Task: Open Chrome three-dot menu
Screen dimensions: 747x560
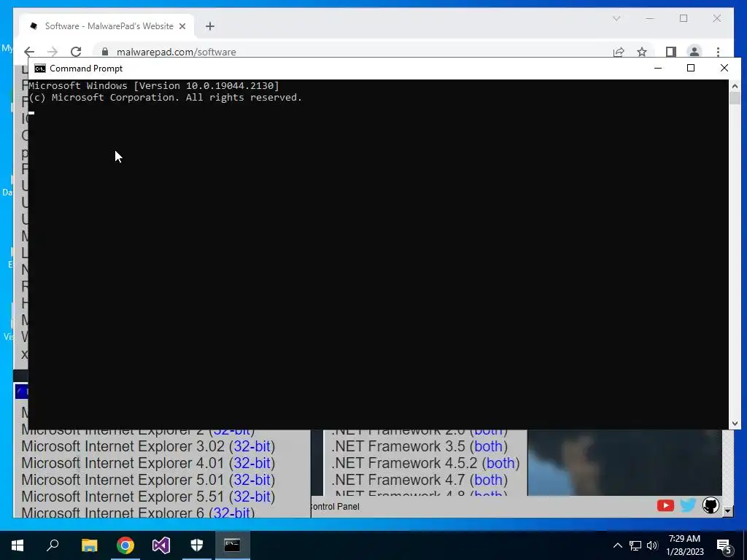Action: 718,52
